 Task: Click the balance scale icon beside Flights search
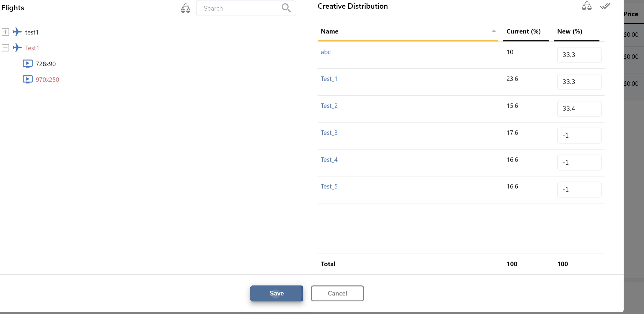point(185,8)
